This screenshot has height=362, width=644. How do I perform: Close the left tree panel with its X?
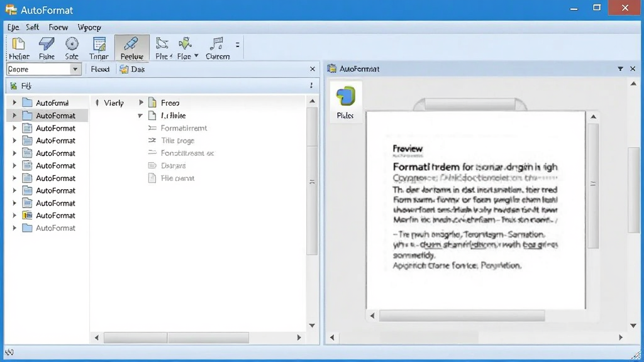(x=313, y=69)
